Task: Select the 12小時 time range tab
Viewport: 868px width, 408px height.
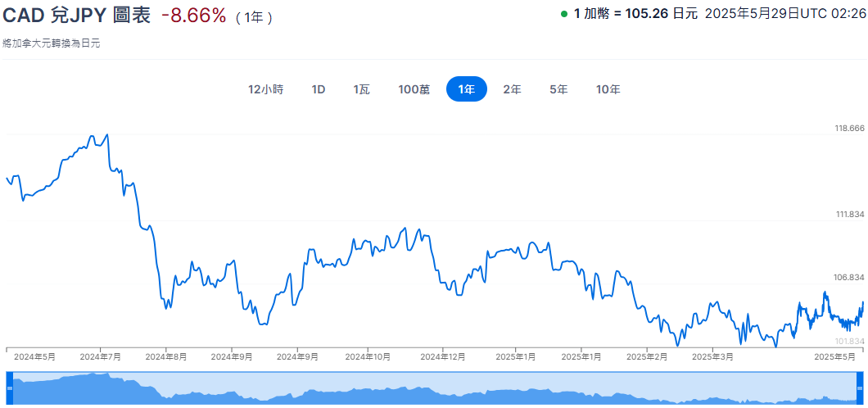Action: [x=265, y=89]
